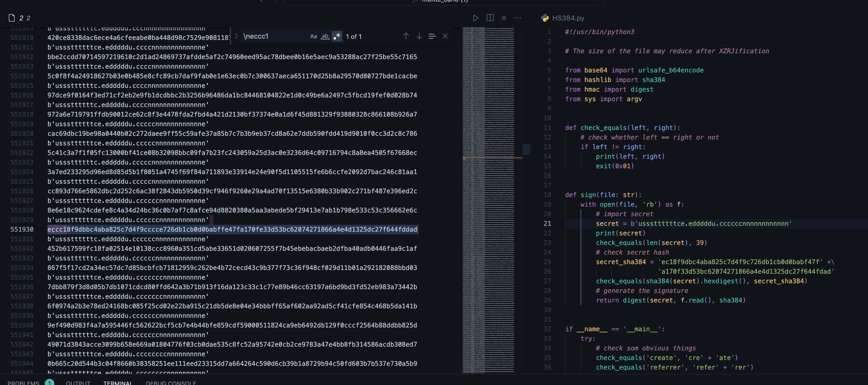Click 'check_equals(len(secret), 39)' line
This screenshot has height=385, width=868.
[651, 243]
